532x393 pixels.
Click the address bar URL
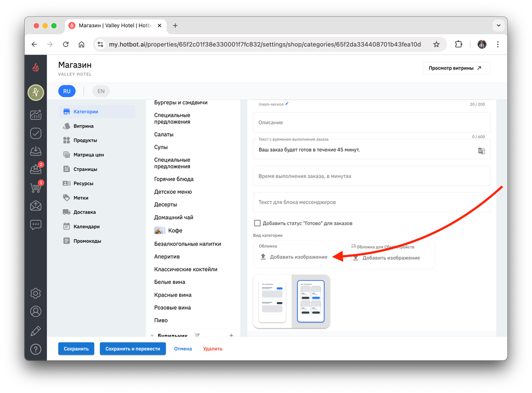coord(264,45)
